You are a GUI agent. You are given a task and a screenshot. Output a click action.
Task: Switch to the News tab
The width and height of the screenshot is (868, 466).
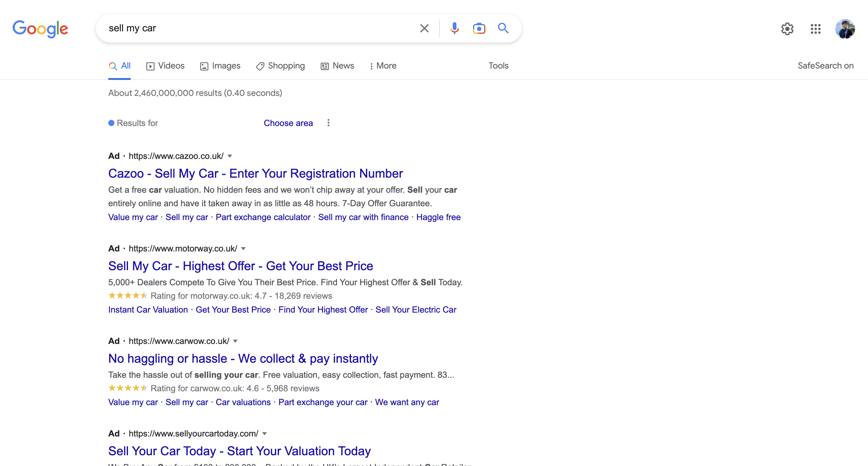[x=337, y=66]
